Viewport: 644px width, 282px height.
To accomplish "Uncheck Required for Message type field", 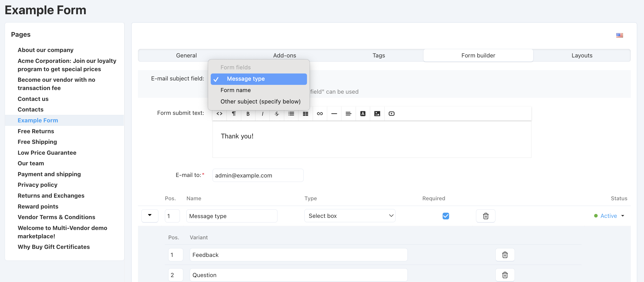I will (x=446, y=216).
